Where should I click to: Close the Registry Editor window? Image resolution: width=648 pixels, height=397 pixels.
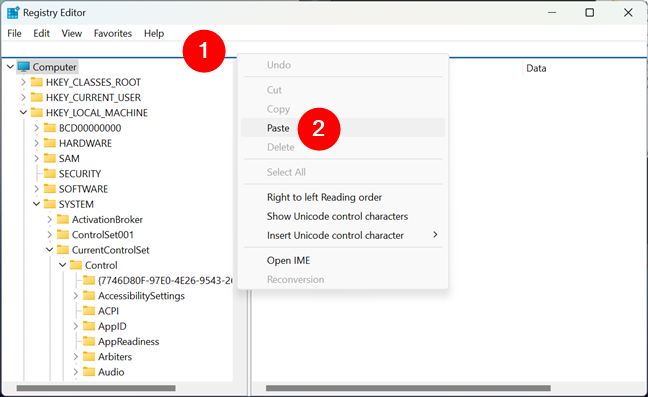628,13
